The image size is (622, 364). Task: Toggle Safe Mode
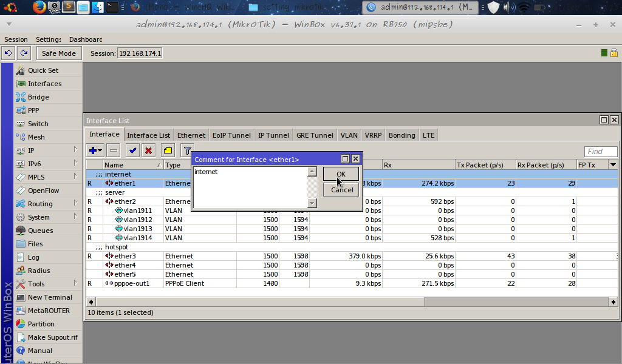(58, 53)
